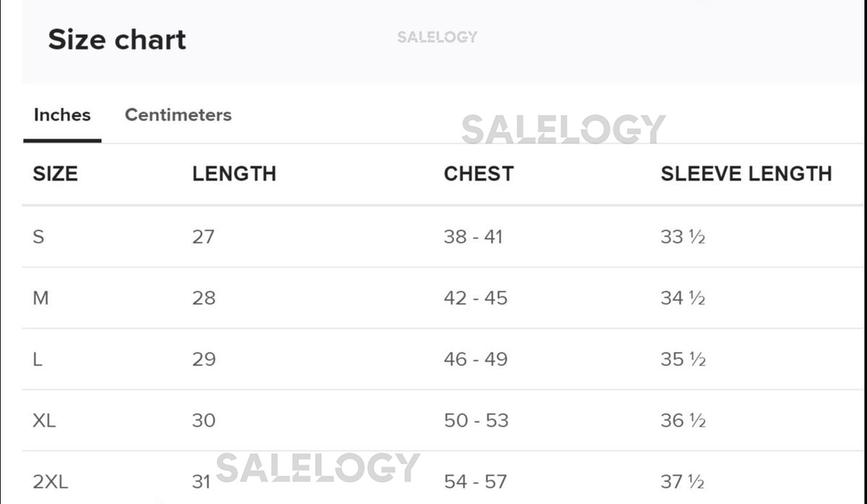Select the XL size row label
867x504 pixels.
click(x=44, y=420)
